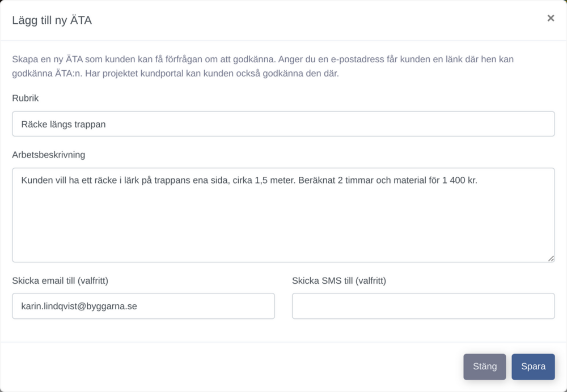Grab the textarea resize handle corner
The width and height of the screenshot is (567, 392).
(551, 258)
